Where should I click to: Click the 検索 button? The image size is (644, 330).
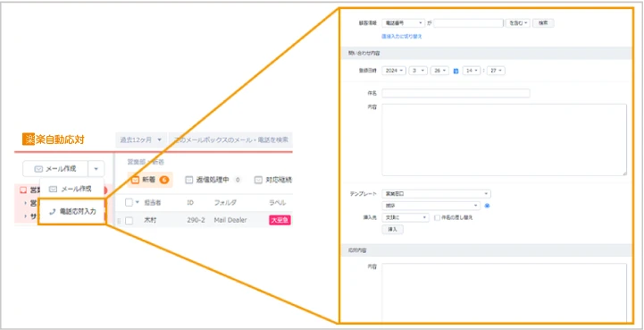(543, 23)
